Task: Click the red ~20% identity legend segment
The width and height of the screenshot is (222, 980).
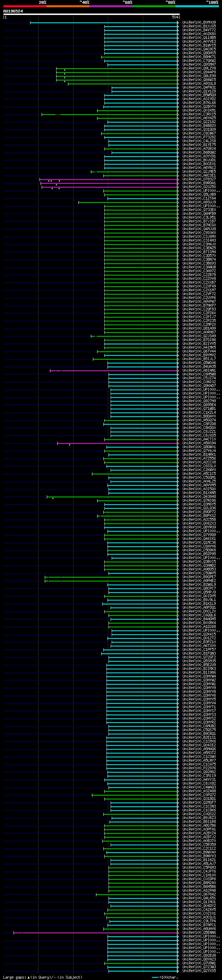Action: click(x=25, y=6)
